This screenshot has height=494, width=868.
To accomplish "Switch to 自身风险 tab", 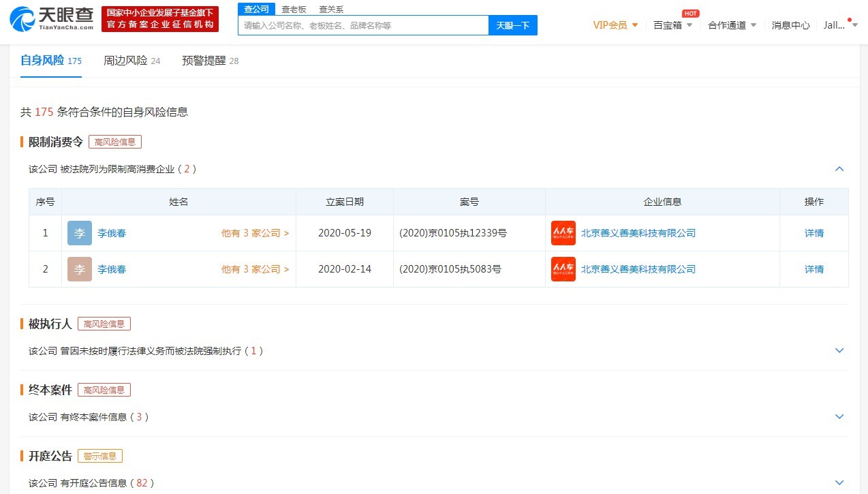I will [x=51, y=61].
